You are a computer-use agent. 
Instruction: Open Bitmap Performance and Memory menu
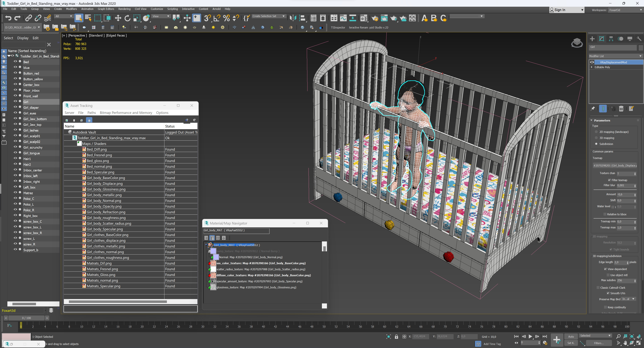(x=126, y=113)
